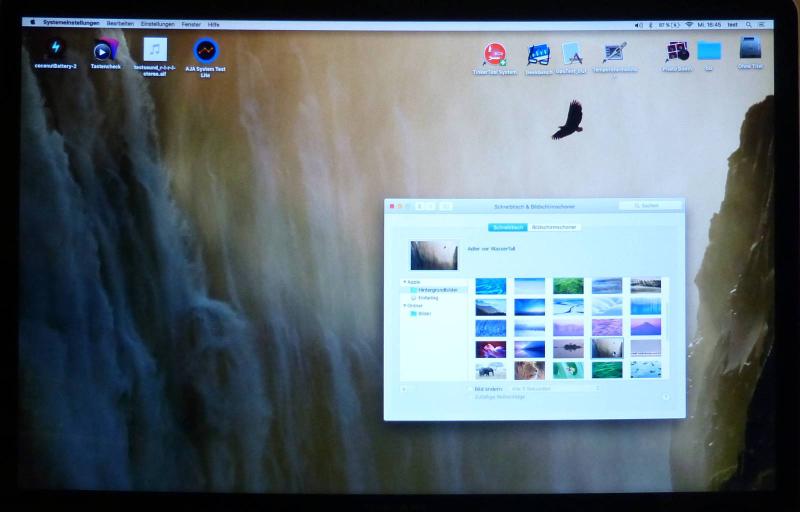Open the Systemeinstellungen menu

coord(71,23)
